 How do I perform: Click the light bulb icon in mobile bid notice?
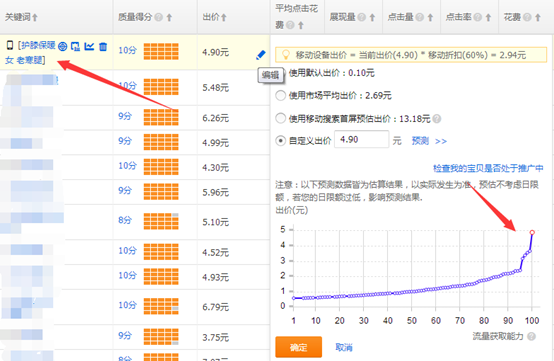point(285,55)
